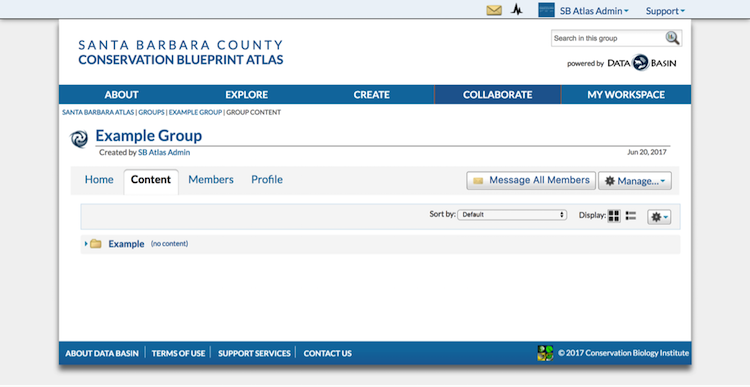Viewport: 750px width, 387px height.
Task: Click the Example Group swirl icon
Action: pyautogui.click(x=79, y=139)
